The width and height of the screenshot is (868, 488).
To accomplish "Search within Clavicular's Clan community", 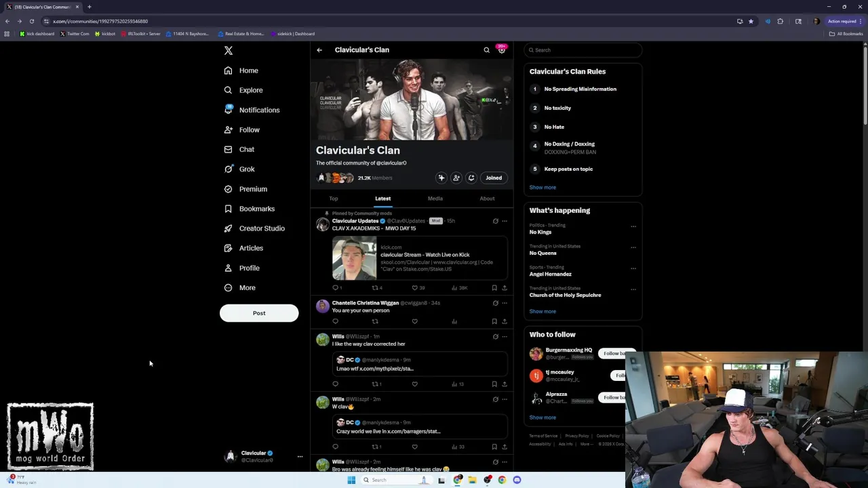I will pyautogui.click(x=486, y=50).
